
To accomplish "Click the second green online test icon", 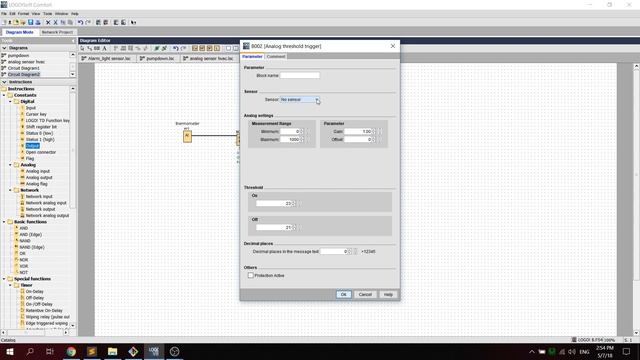I will click(x=164, y=48).
